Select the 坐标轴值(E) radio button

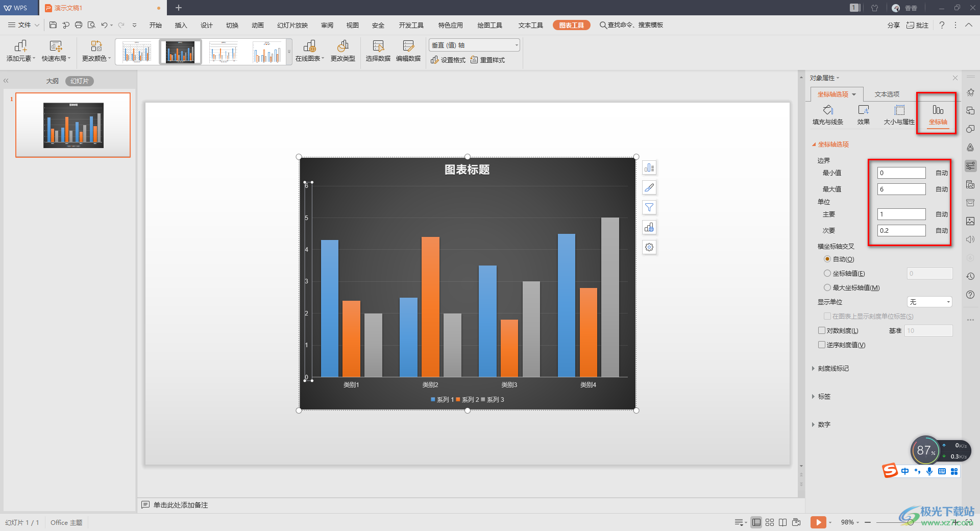coord(827,274)
